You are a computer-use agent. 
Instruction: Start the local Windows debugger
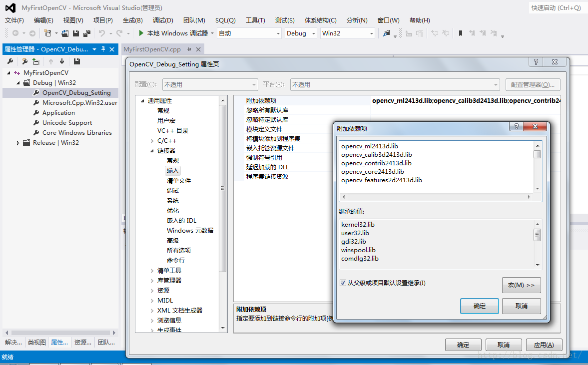pos(173,33)
